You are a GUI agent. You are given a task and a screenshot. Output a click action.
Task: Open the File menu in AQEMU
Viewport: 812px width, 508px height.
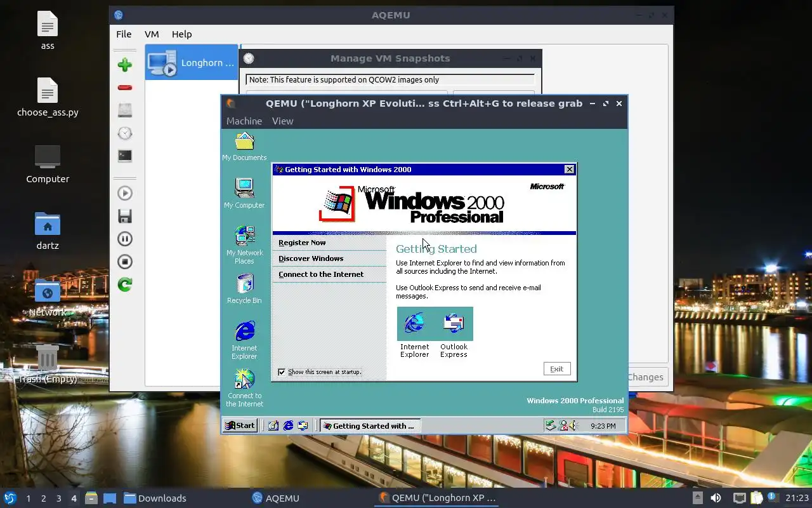click(124, 34)
